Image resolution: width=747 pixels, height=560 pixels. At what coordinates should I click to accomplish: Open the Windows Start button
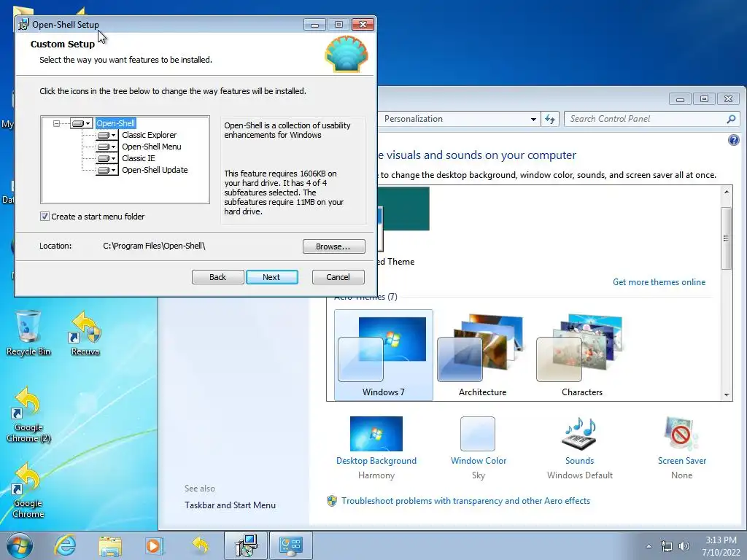pyautogui.click(x=20, y=545)
